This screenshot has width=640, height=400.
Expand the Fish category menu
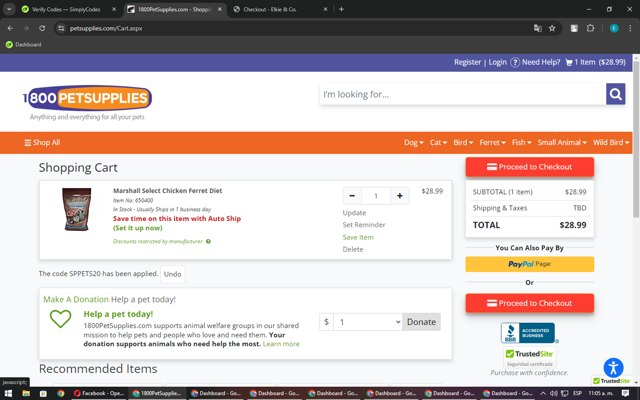[x=521, y=142]
